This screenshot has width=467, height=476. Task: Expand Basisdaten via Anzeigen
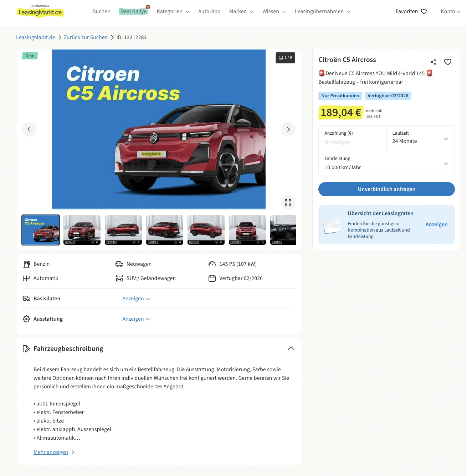point(137,299)
